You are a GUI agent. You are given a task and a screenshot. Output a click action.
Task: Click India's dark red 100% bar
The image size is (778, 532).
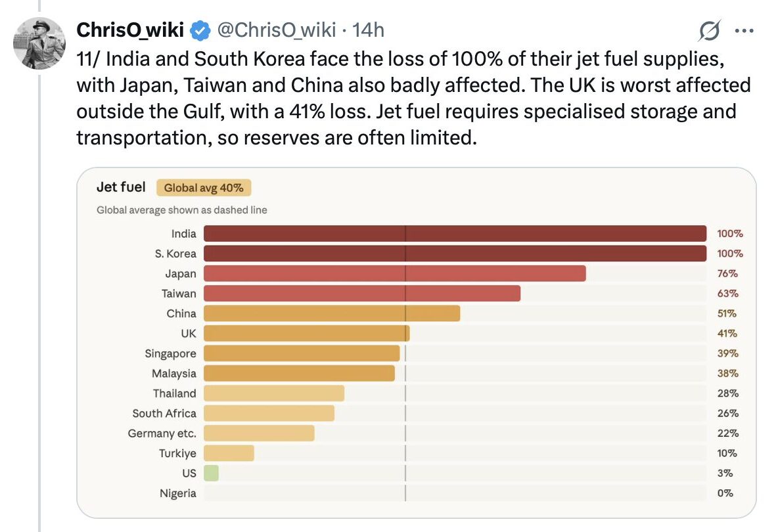455,234
